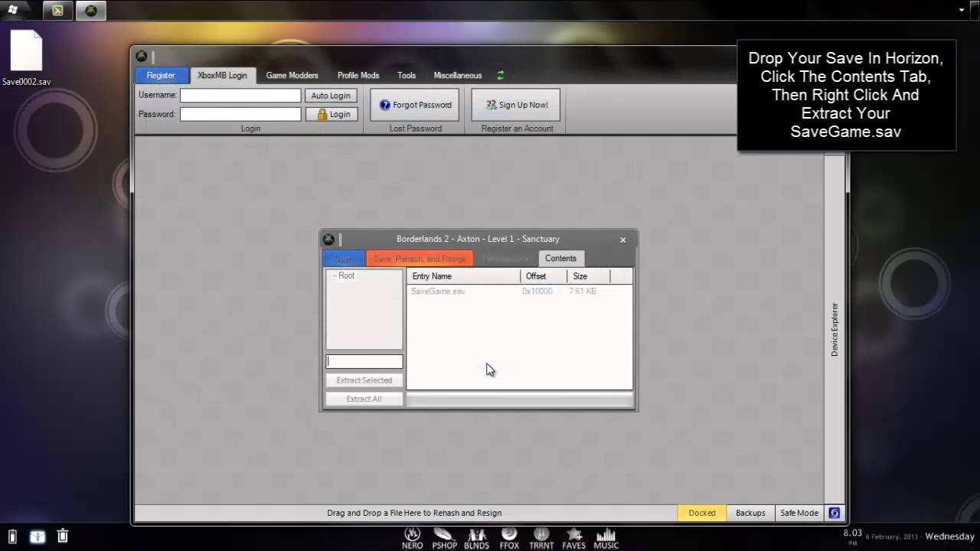Sort by Entry Name column header
This screenshot has height=551, width=980.
[x=463, y=276]
